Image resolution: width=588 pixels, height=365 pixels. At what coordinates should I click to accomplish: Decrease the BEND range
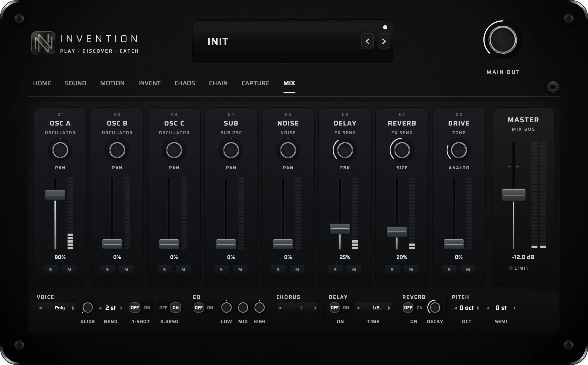[x=100, y=308]
